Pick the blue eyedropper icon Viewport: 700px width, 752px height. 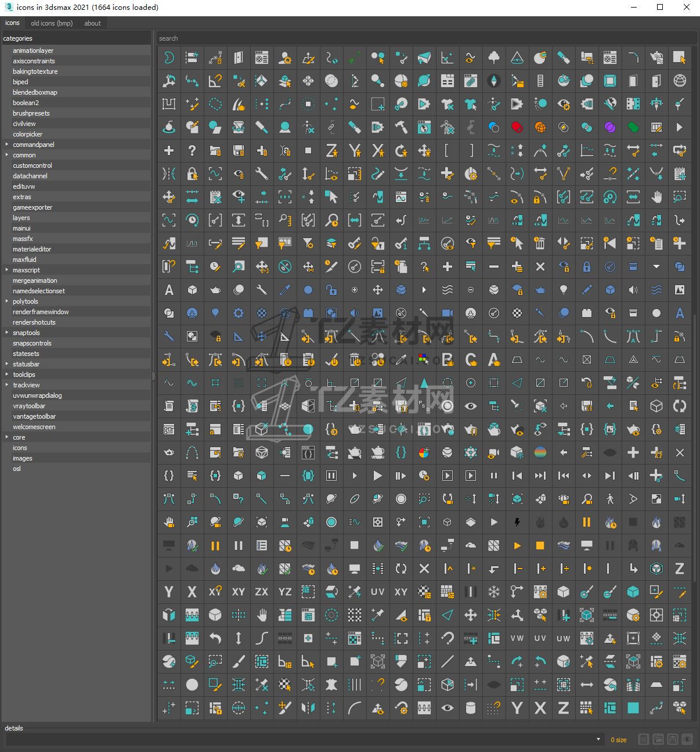coord(285,290)
